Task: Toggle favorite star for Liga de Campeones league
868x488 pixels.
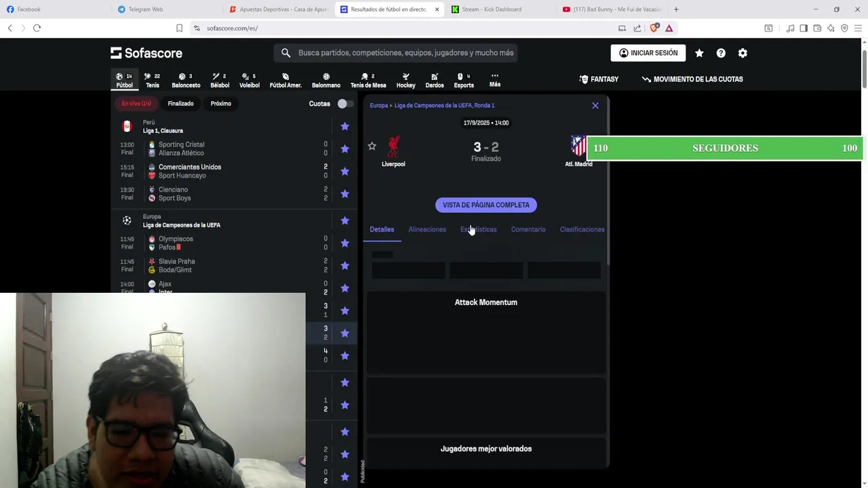Action: (x=344, y=220)
